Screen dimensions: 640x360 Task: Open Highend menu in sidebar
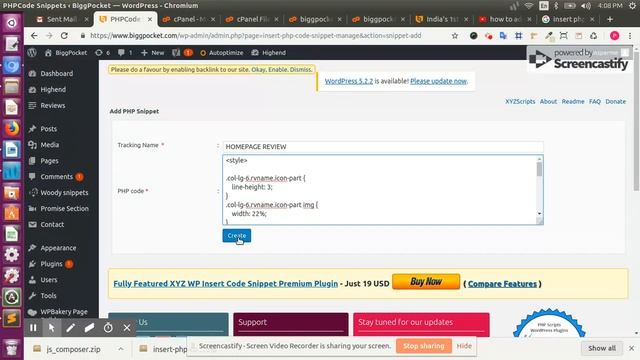pos(53,89)
